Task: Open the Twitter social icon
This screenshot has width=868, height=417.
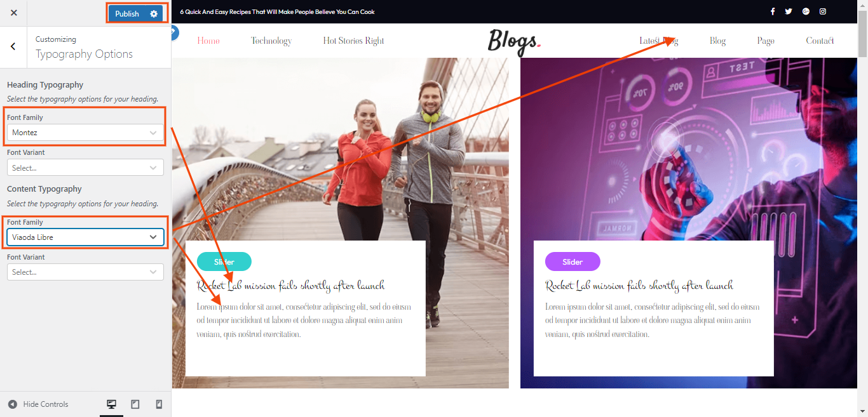Action: click(x=789, y=11)
